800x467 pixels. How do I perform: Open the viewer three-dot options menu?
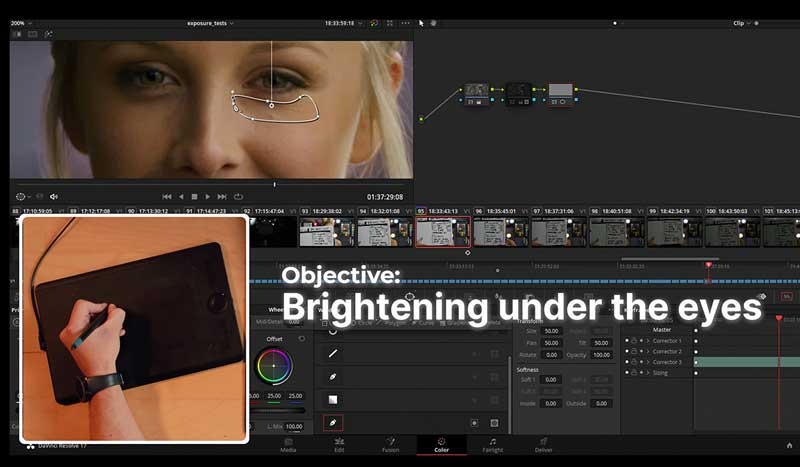coord(406,23)
